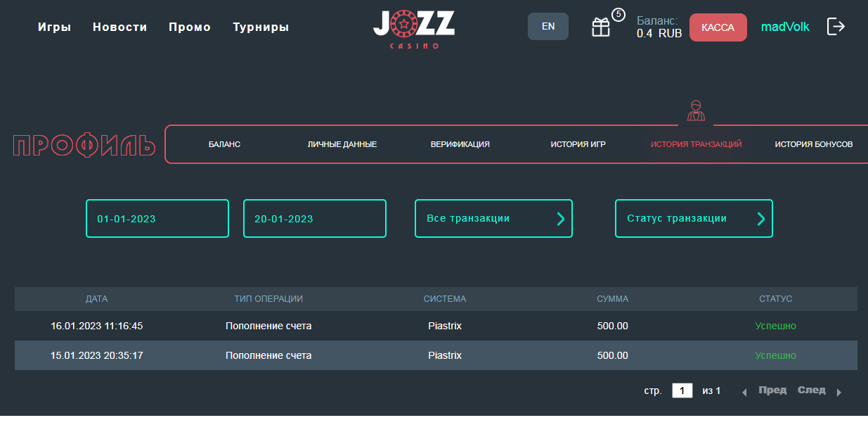The width and height of the screenshot is (868, 432).
Task: Click the previous page arrow icon
Action: [744, 393]
